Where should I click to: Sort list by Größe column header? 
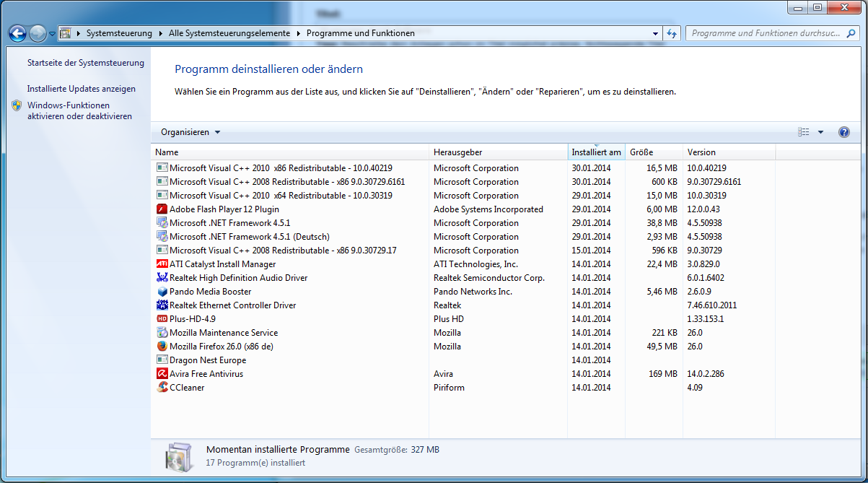click(x=654, y=152)
